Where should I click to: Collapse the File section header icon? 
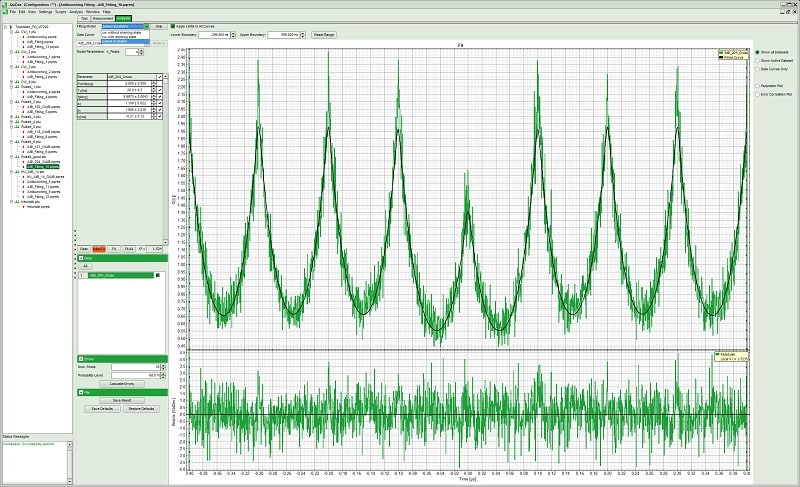(82, 392)
